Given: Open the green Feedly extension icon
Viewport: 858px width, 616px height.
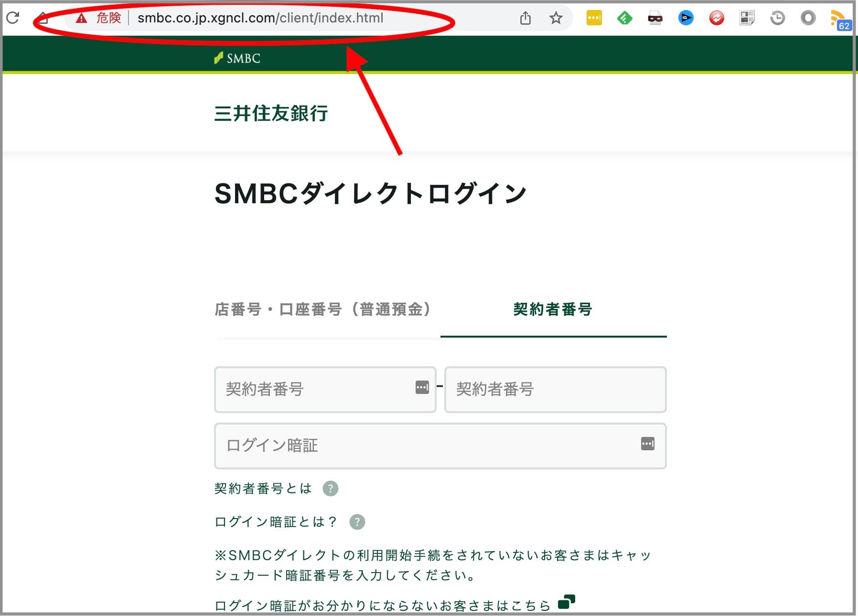Looking at the screenshot, I should [x=624, y=18].
